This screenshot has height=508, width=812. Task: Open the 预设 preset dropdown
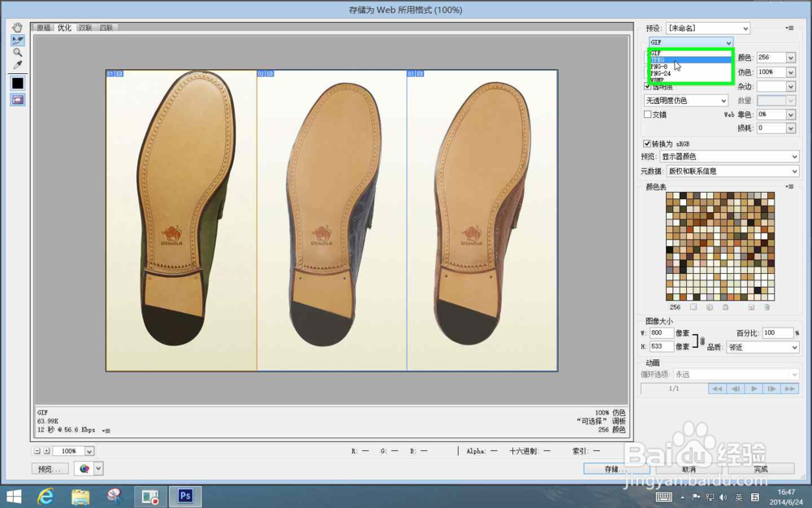coord(708,28)
